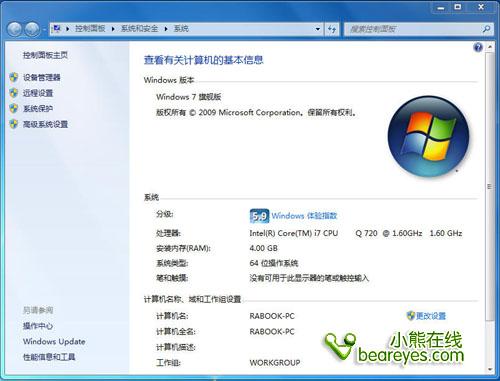Click the shield icon beside 远程设置
The image size is (500, 381).
tap(14, 93)
